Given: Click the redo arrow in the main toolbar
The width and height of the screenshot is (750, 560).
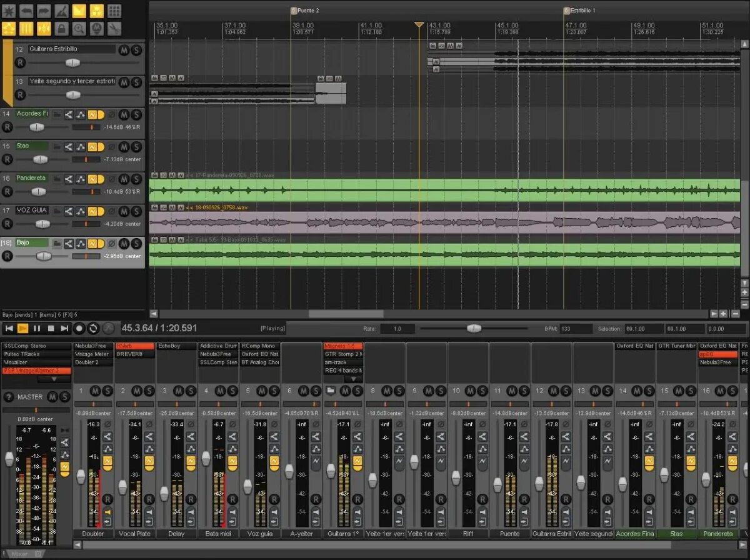Looking at the screenshot, I should (44, 11).
